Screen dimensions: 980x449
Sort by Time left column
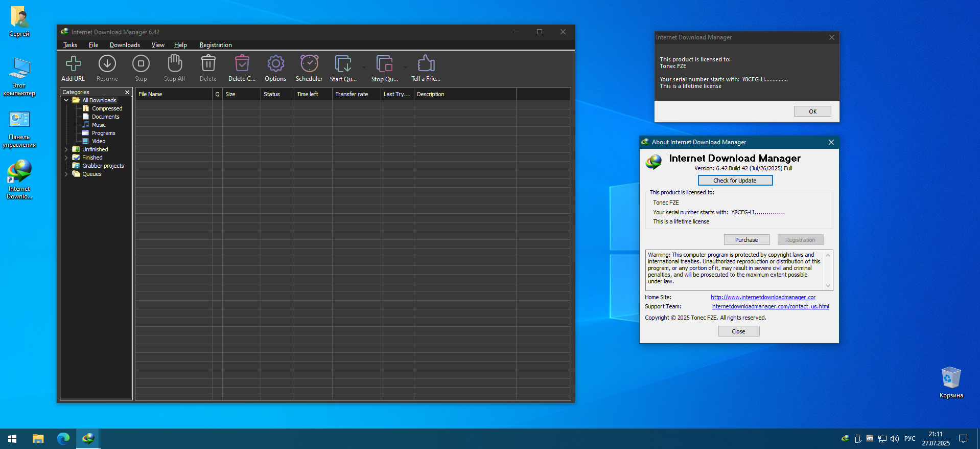[x=313, y=94]
